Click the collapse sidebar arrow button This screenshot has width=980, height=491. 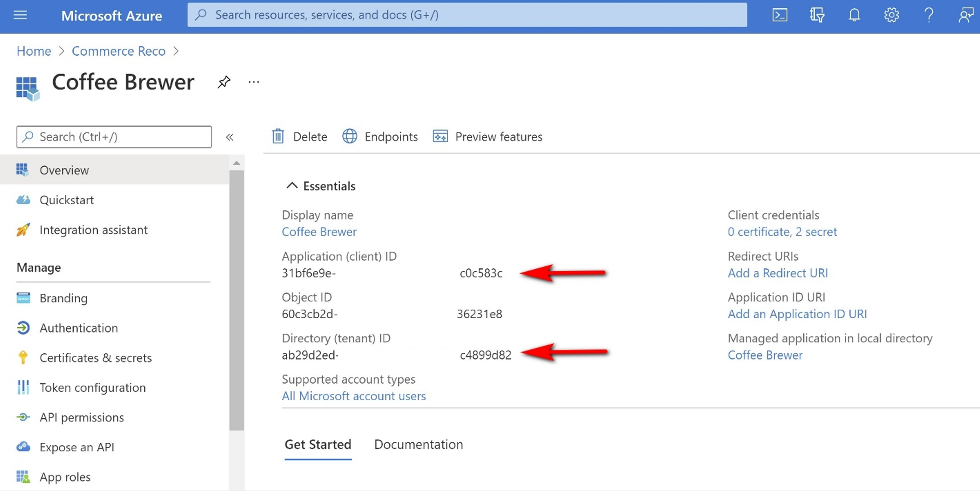click(231, 136)
